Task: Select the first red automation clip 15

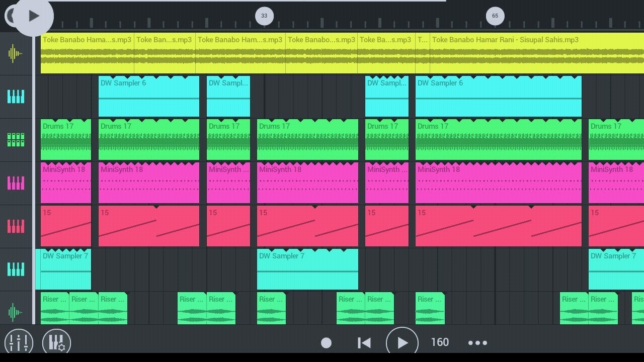Action: (66, 226)
